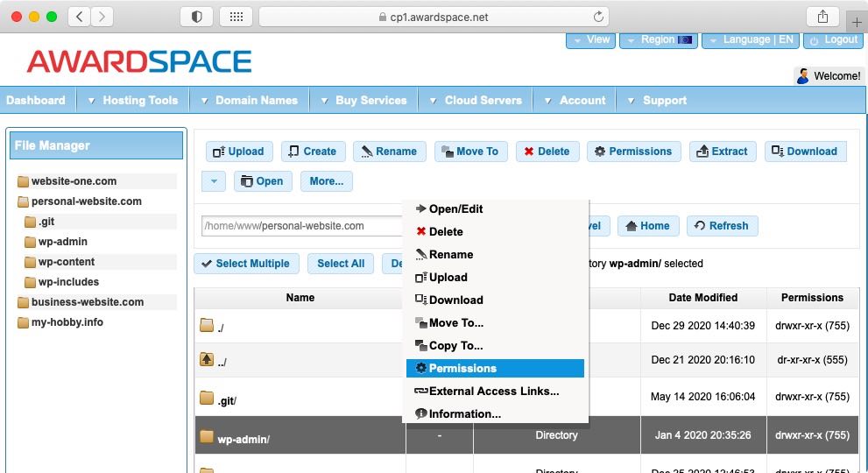Choose Upload from context menu
Viewport: 868px width, 473px height.
coord(496,277)
